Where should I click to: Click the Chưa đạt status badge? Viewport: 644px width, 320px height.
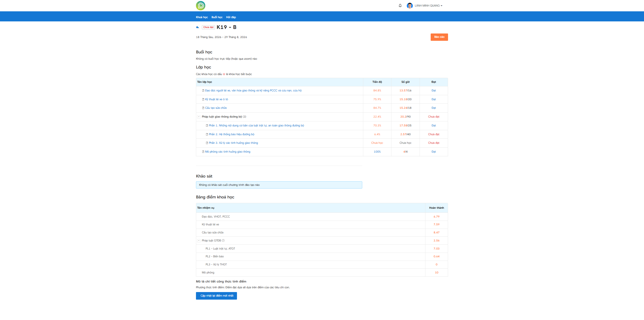tap(208, 27)
